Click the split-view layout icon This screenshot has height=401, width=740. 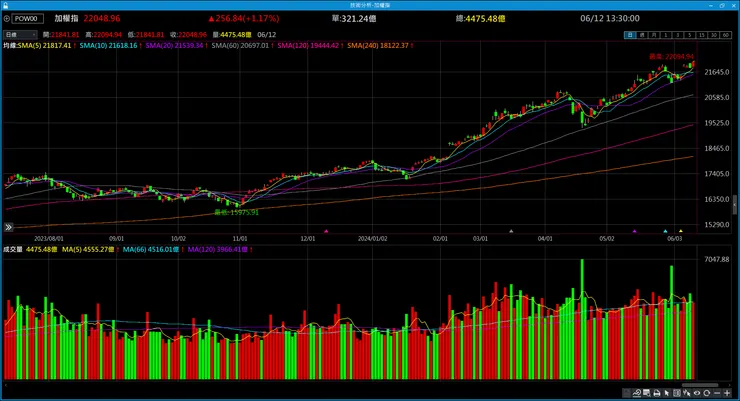(x=677, y=393)
